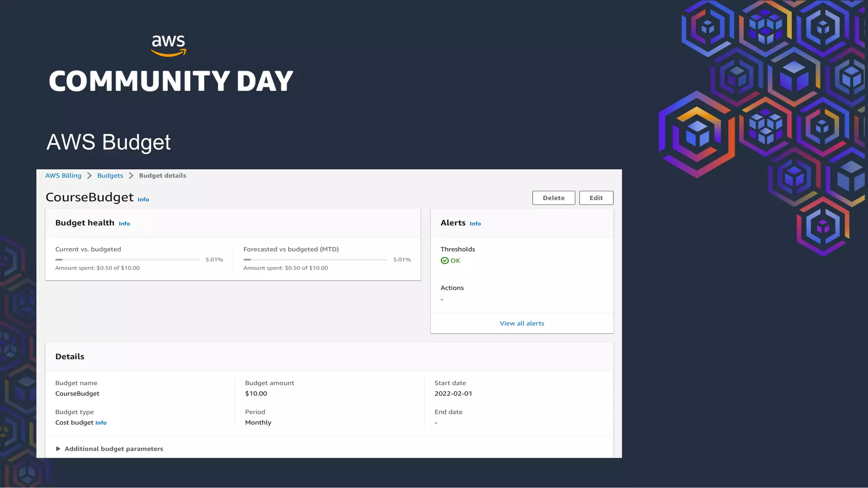The image size is (868, 488).
Task: Click the first breadcrumb chevron after AWS Billing
Action: pos(89,175)
